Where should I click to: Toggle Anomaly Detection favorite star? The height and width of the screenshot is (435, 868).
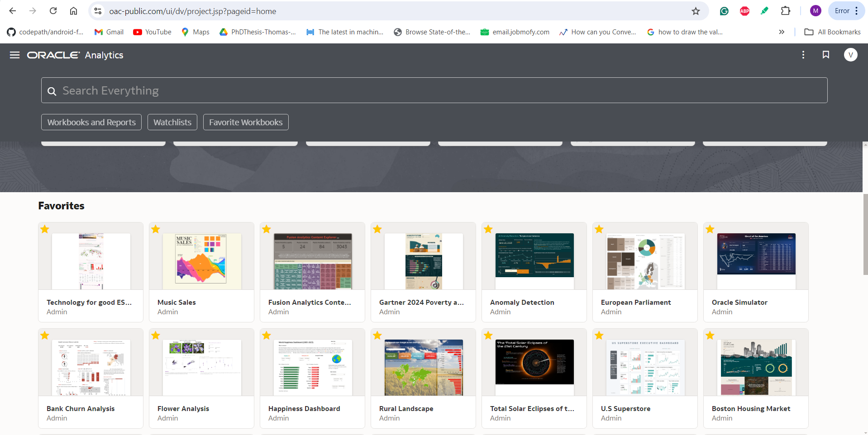pyautogui.click(x=488, y=229)
